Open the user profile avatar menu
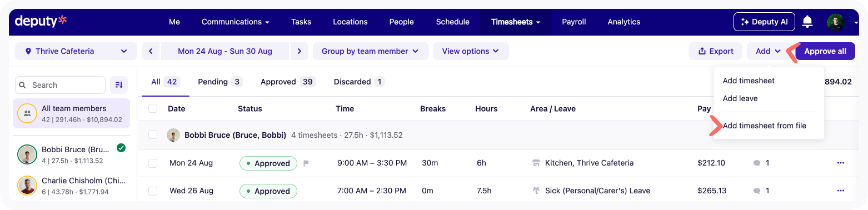The image size is (868, 210). pyautogui.click(x=835, y=22)
